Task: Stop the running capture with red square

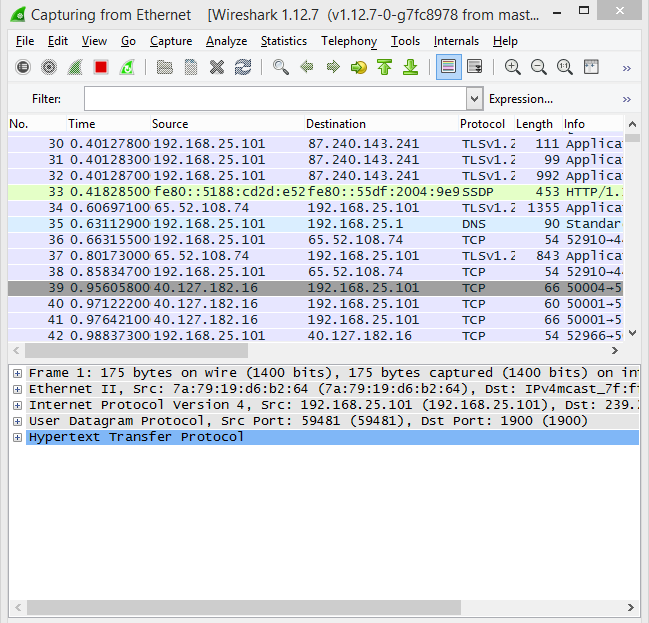Action: click(x=101, y=67)
